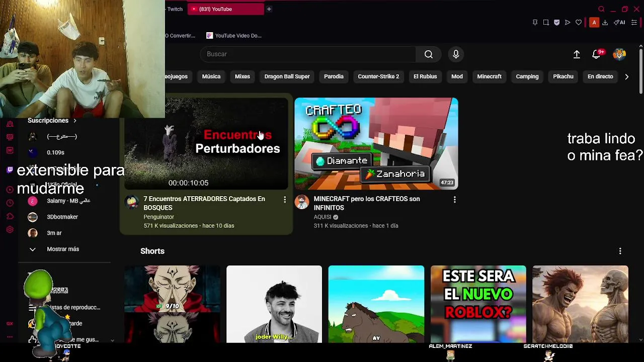Click the GX icon at sidebar bottom
Screen dimensions: 644x362
click(x=10, y=323)
